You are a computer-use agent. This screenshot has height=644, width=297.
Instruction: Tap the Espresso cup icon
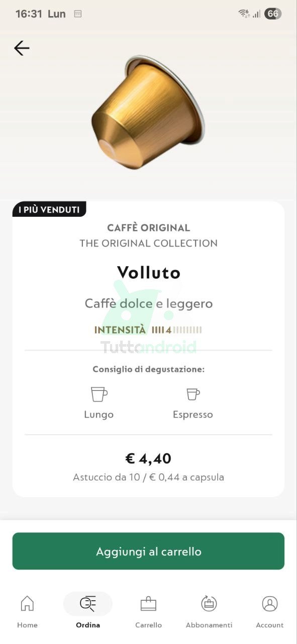pos(193,394)
